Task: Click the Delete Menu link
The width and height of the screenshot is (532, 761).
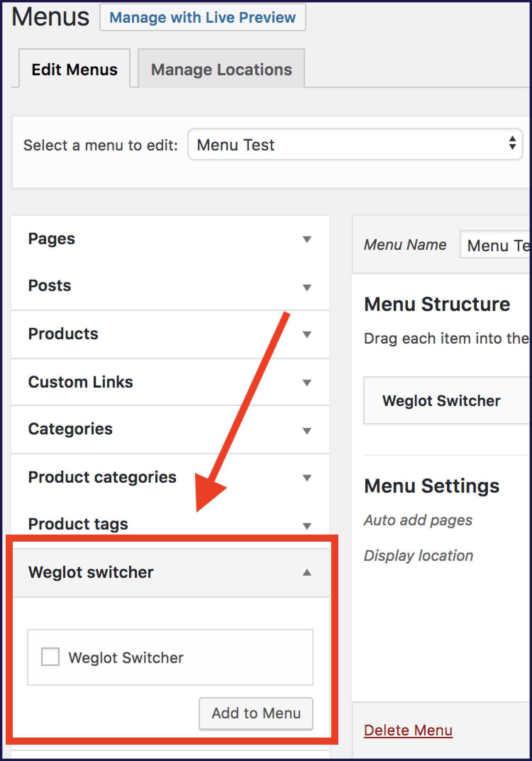Action: pyautogui.click(x=408, y=730)
